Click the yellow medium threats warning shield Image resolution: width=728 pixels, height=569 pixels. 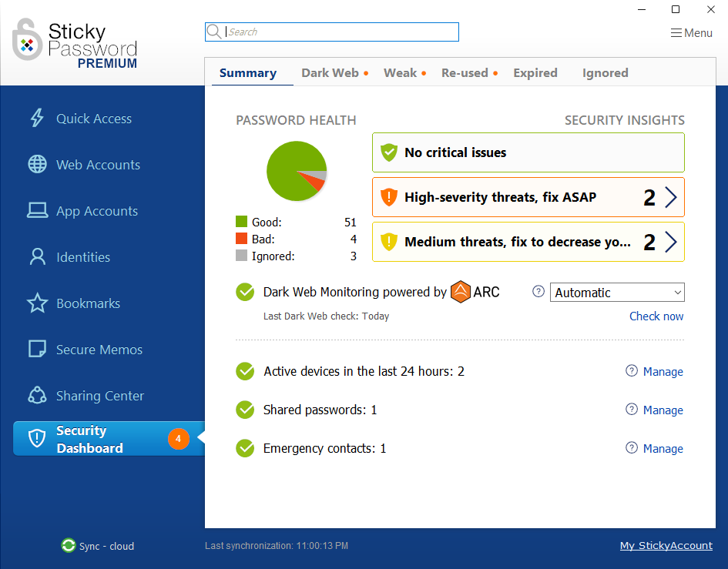click(388, 241)
